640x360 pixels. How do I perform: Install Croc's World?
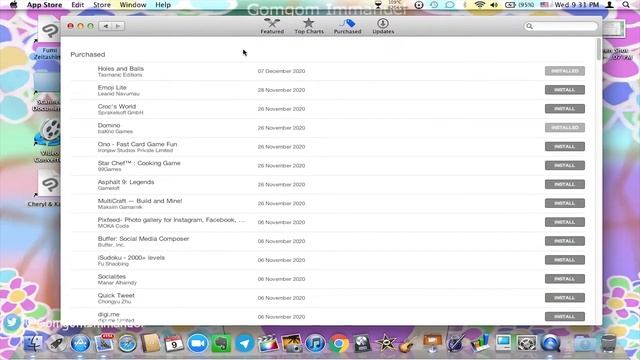tap(564, 109)
